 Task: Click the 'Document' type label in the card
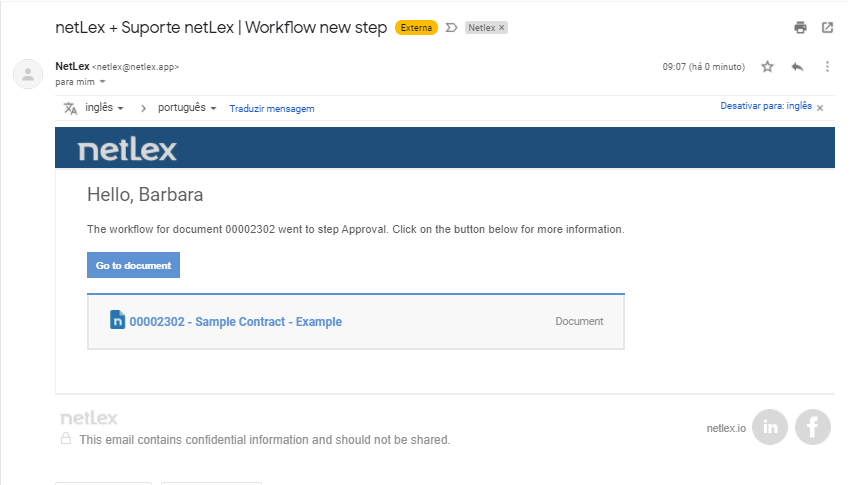point(579,321)
